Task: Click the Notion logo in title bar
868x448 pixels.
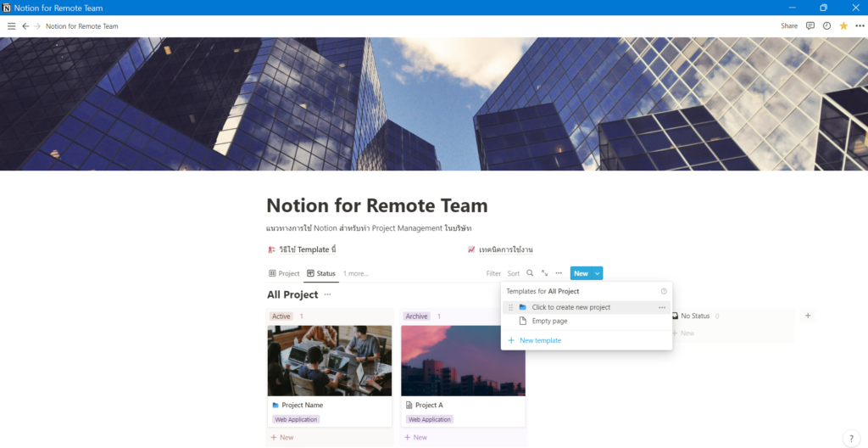Action: 7,8
